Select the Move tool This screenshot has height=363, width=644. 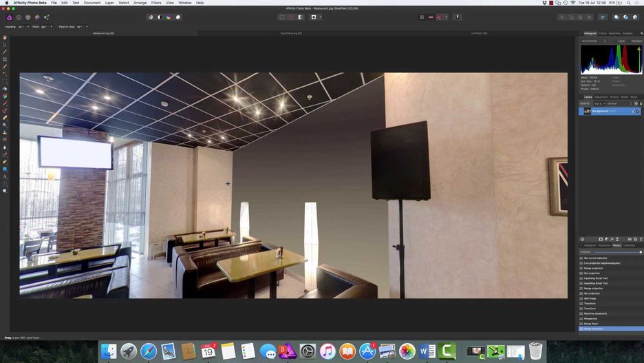coord(5,44)
